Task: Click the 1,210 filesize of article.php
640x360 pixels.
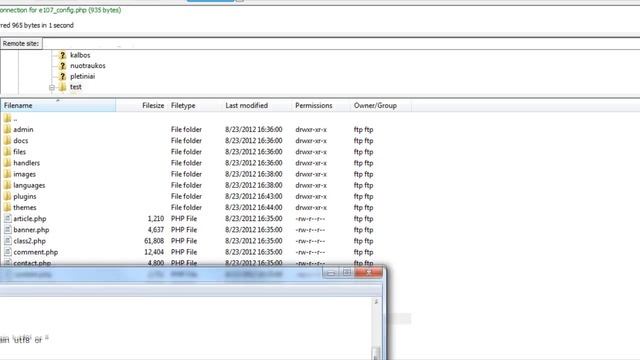Action: (156, 219)
